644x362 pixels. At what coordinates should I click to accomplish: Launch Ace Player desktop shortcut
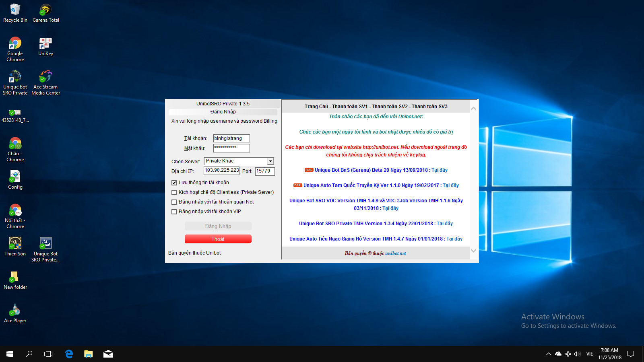[15, 313]
